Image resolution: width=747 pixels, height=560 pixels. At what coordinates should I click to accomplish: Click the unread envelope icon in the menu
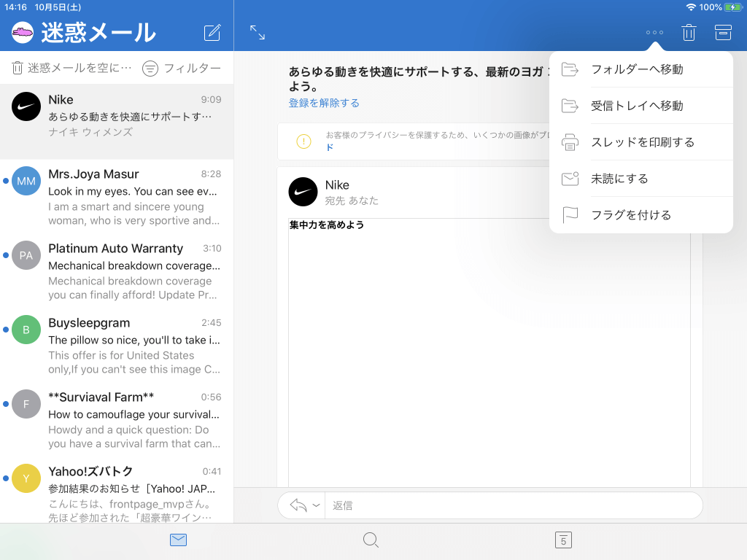tap(570, 179)
